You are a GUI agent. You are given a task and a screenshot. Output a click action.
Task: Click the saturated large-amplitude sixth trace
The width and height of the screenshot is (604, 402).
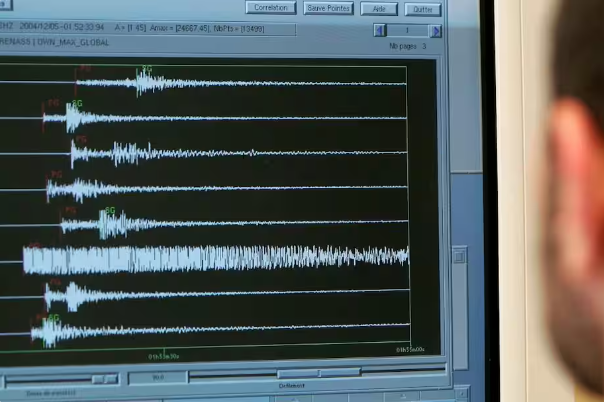click(x=216, y=259)
